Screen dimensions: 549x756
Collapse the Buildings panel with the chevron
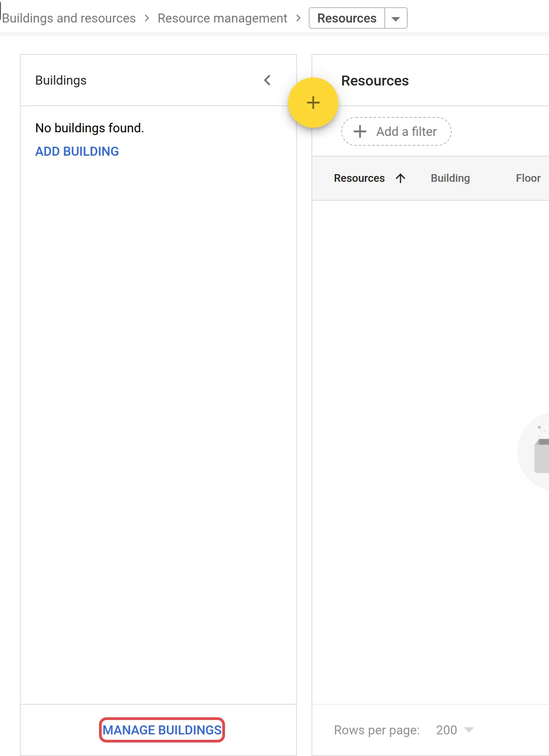pos(267,81)
